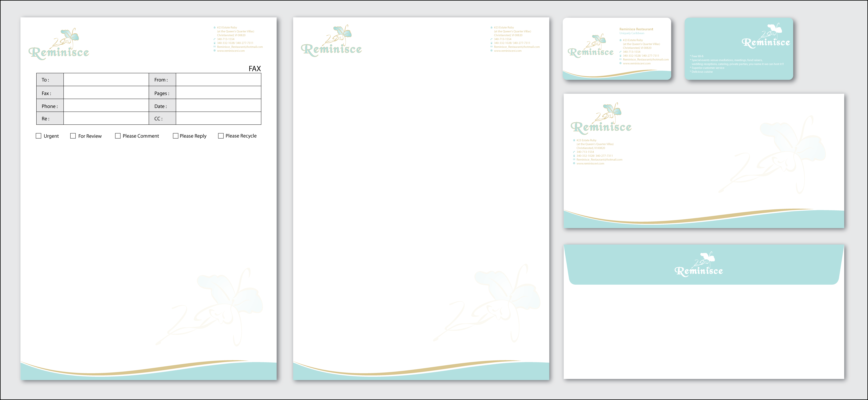Click the www.reminiscevi.com link on the fax header
The width and height of the screenshot is (868, 400).
231,51
